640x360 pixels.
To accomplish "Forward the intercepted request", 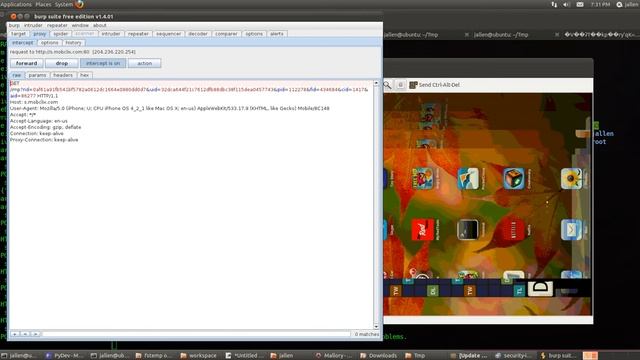I will point(27,63).
